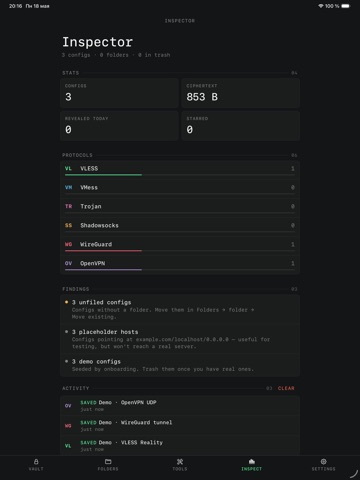Image resolution: width=360 pixels, height=480 pixels.
Task: Select the Inspect tab label
Action: tap(252, 469)
